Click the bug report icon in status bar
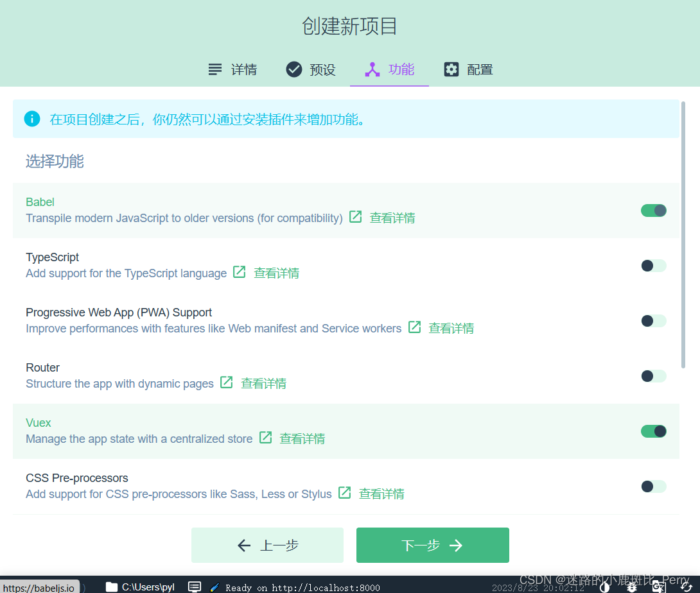 [x=632, y=587]
